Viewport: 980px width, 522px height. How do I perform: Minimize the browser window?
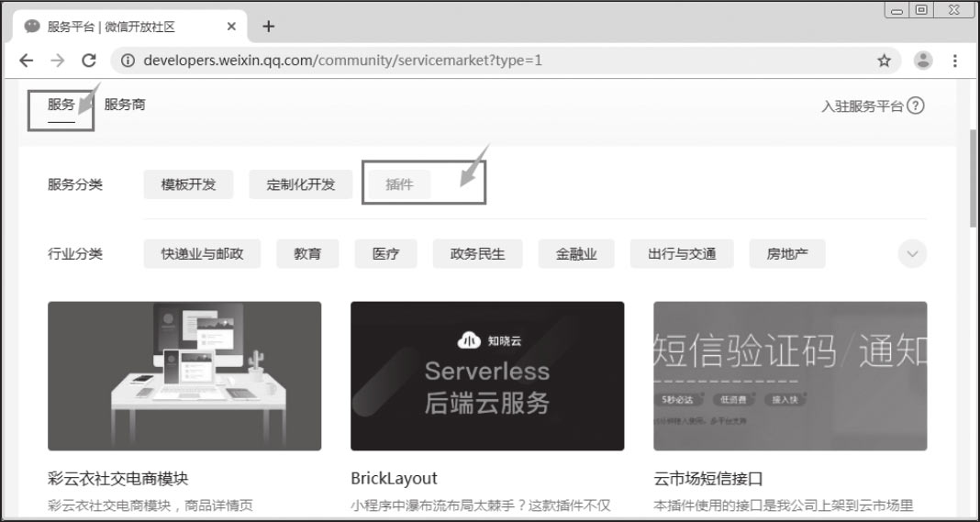(896, 10)
